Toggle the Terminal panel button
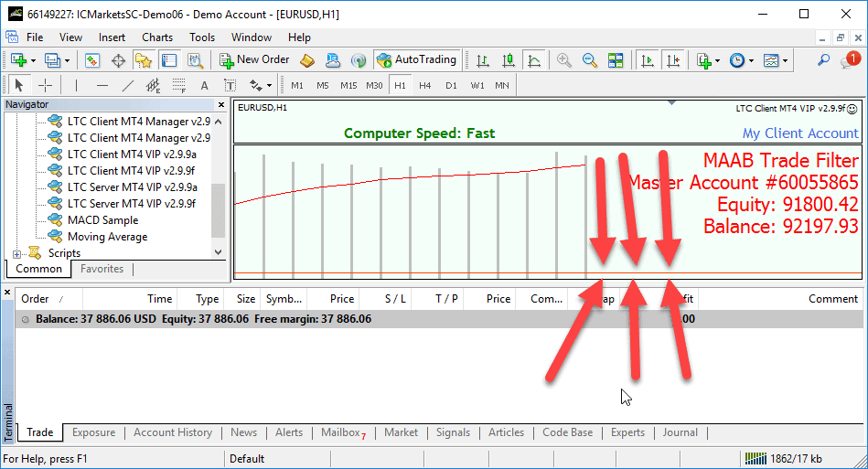Screen dimensions: 868x469 coord(169,60)
